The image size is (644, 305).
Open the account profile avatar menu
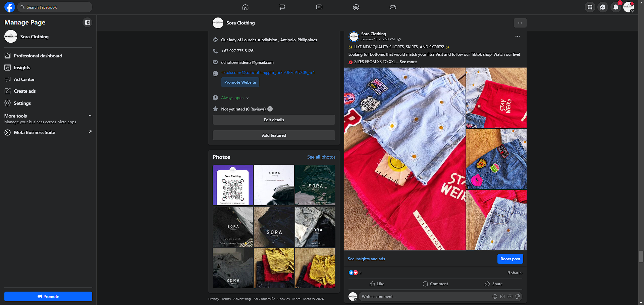click(x=629, y=7)
